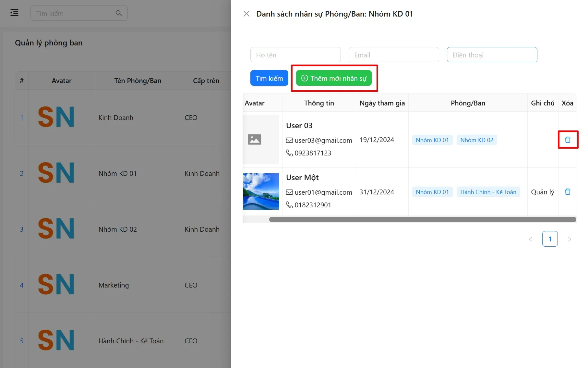Focus the Họ tên input field
Screen dimensions: 588x368
[x=295, y=55]
